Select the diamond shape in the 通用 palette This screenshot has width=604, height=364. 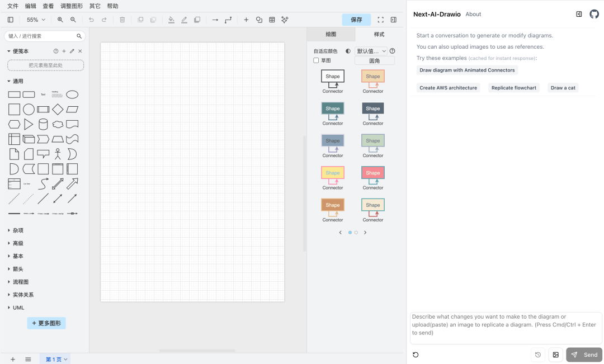(x=58, y=110)
